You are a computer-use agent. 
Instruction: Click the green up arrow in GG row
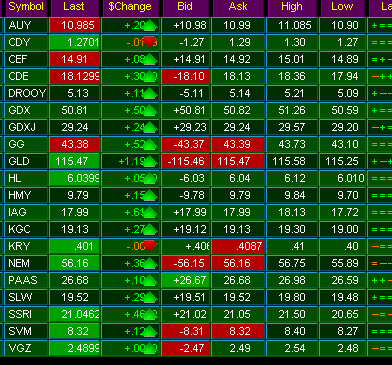point(150,144)
